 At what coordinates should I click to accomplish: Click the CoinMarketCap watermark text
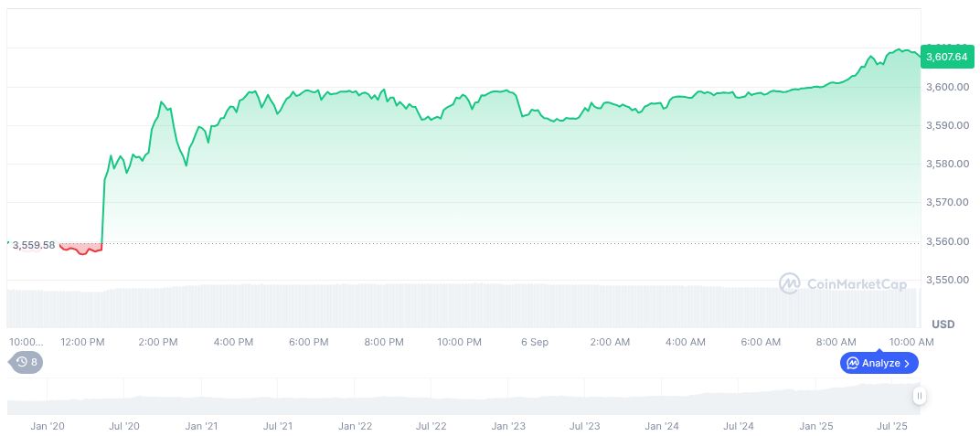[857, 284]
